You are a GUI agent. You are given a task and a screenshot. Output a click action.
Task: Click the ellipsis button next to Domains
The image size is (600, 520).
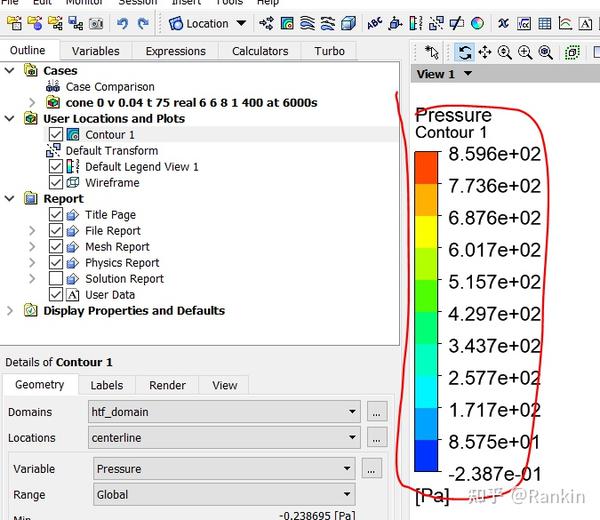point(377,412)
